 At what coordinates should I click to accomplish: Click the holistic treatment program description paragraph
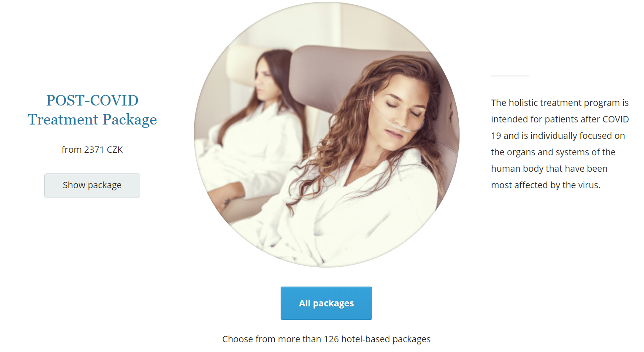click(x=560, y=144)
